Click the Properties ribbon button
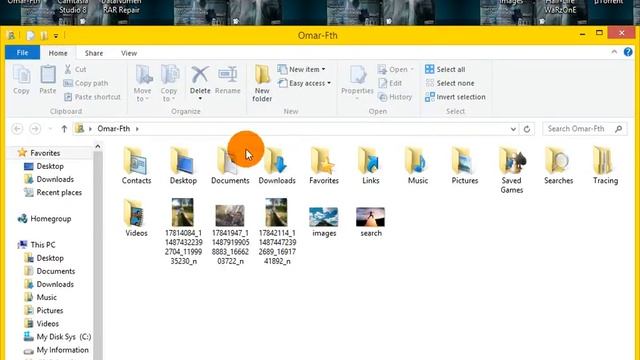Image resolution: width=640 pixels, height=360 pixels. click(357, 83)
